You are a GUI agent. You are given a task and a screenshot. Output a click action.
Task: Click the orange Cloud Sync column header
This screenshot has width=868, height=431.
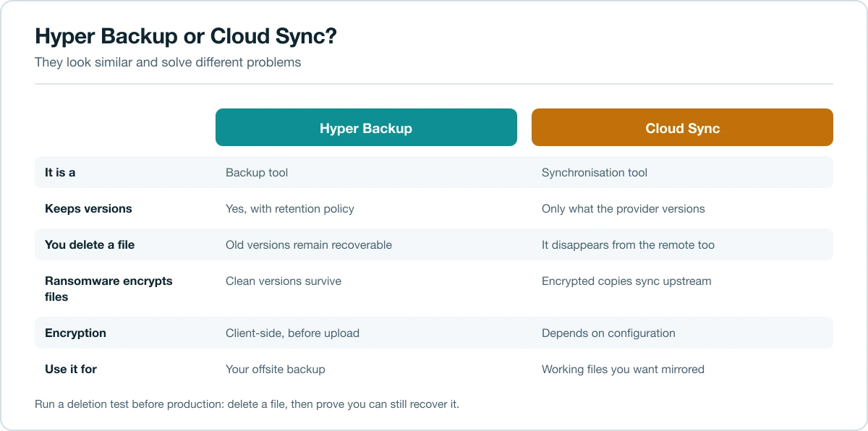pos(682,128)
